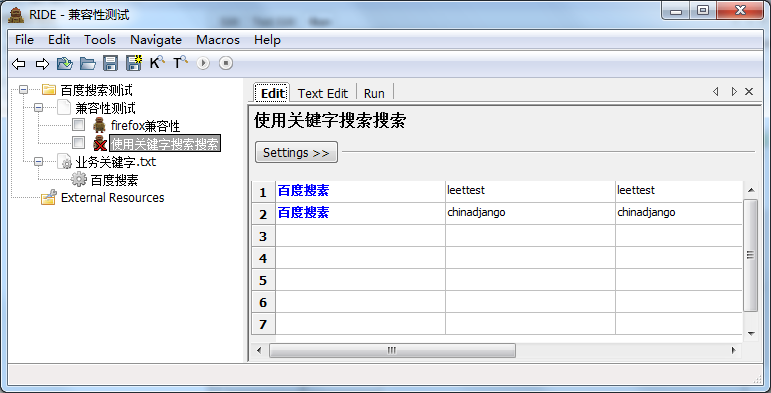Click RIDE robot icon in title bar
The image size is (771, 393).
pos(16,15)
